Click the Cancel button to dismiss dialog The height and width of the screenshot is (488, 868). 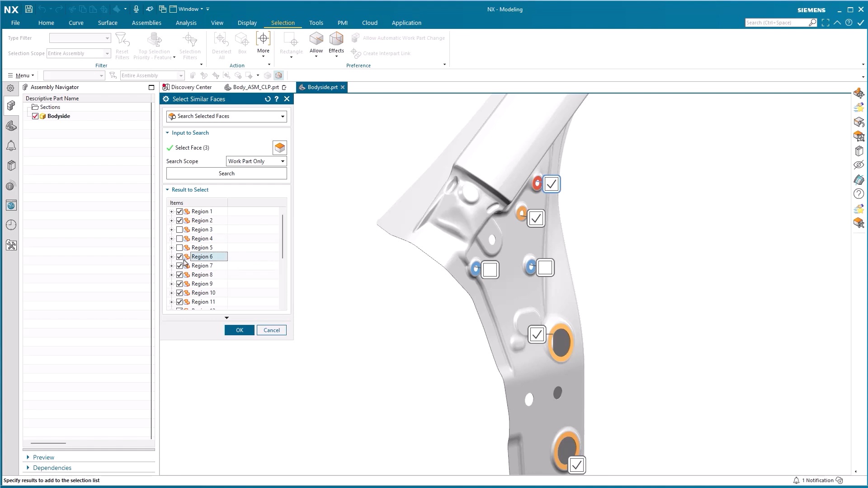click(x=271, y=329)
